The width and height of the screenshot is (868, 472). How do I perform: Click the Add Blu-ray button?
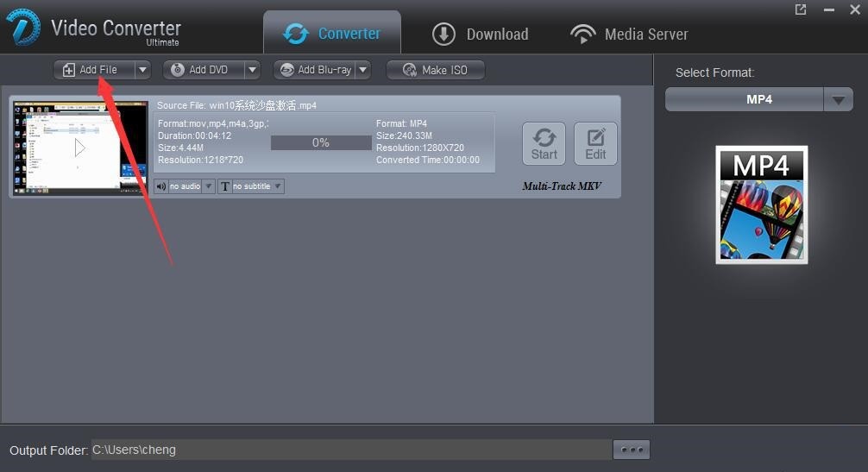[x=314, y=70]
